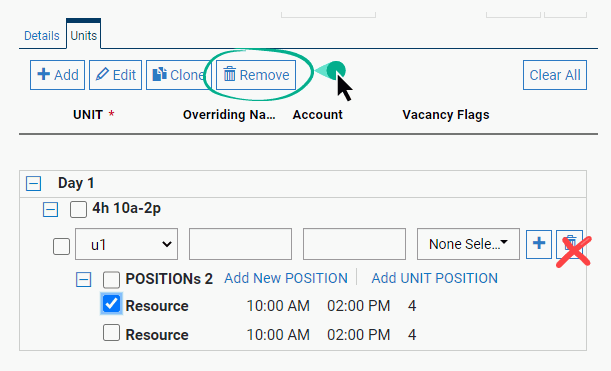Screen dimensions: 611x371
Task: Click the Remove button with trash icon
Action: [256, 75]
